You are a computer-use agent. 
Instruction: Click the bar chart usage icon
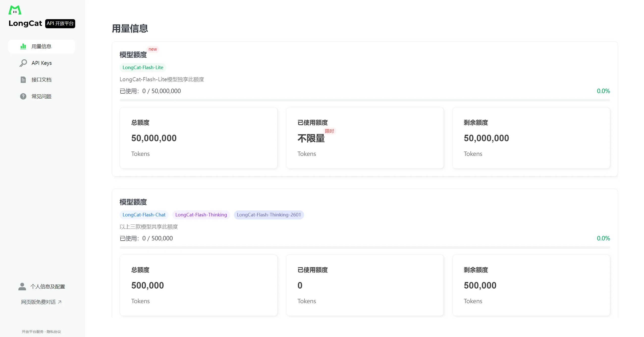click(23, 46)
